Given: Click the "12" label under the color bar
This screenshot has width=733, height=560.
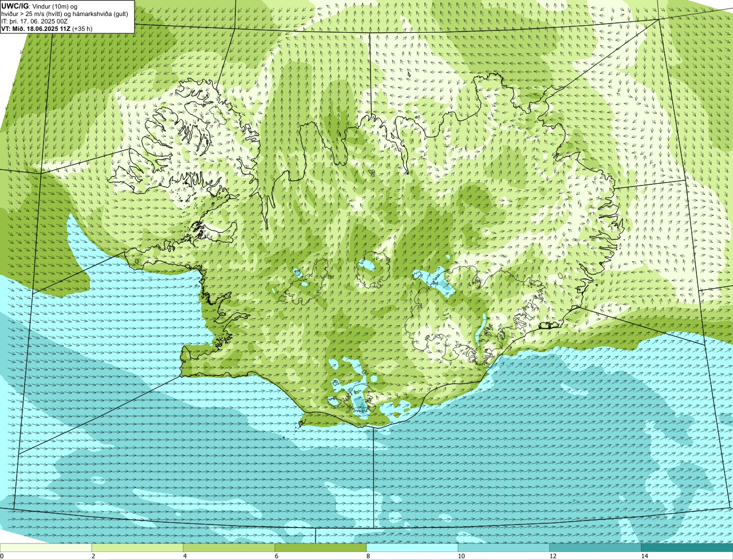Looking at the screenshot, I should pyautogui.click(x=553, y=556).
